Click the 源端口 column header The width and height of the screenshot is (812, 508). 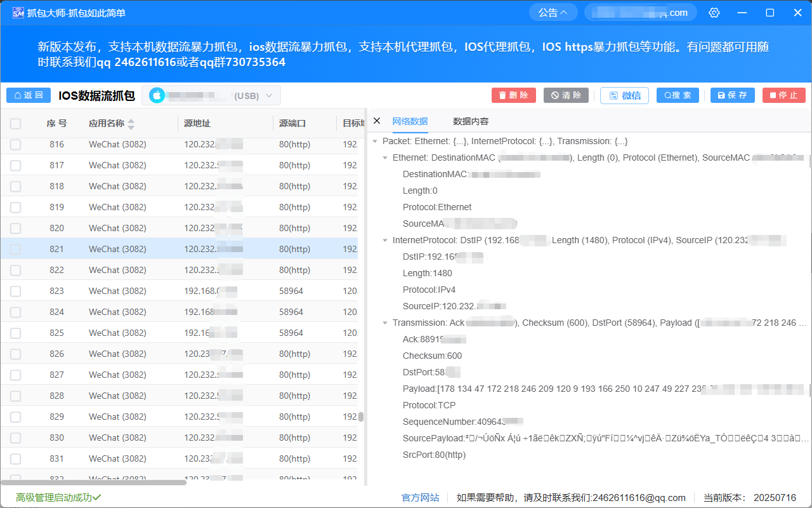coord(292,123)
